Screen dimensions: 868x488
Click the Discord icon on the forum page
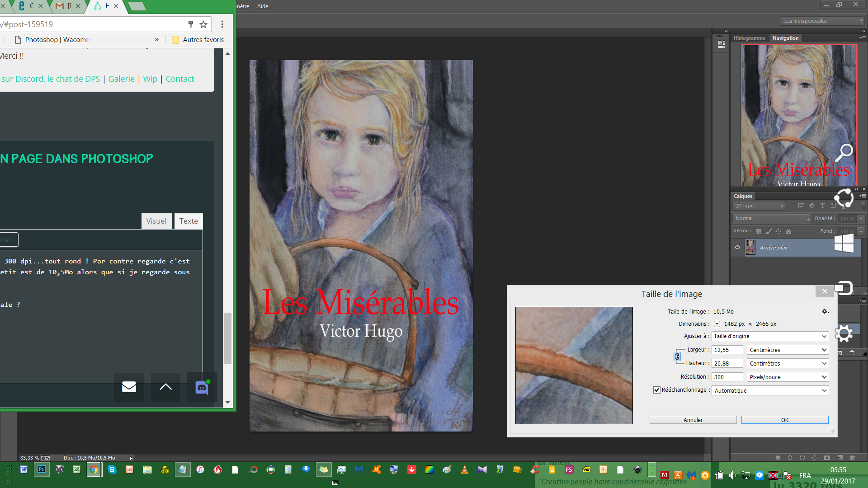point(202,387)
